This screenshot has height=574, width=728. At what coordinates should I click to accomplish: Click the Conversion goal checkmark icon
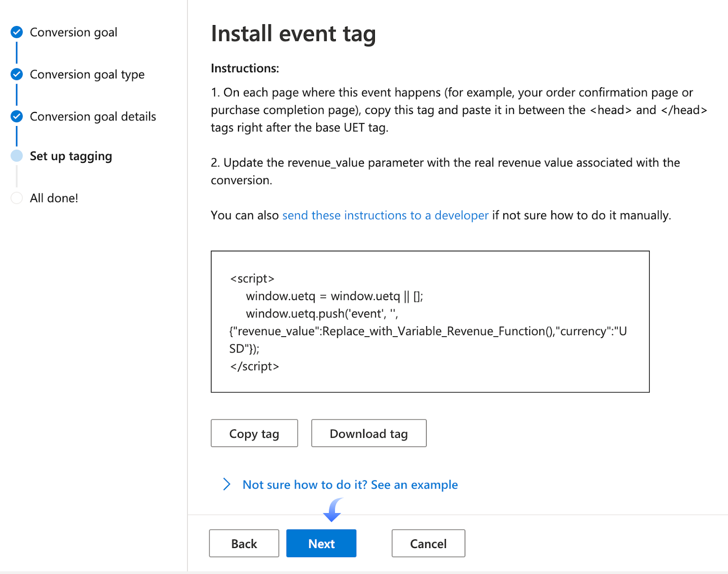[17, 32]
